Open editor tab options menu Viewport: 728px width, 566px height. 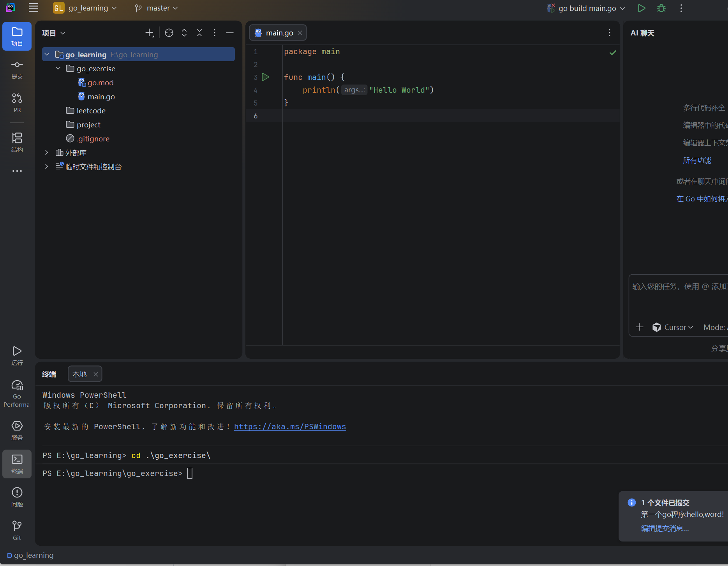point(610,33)
